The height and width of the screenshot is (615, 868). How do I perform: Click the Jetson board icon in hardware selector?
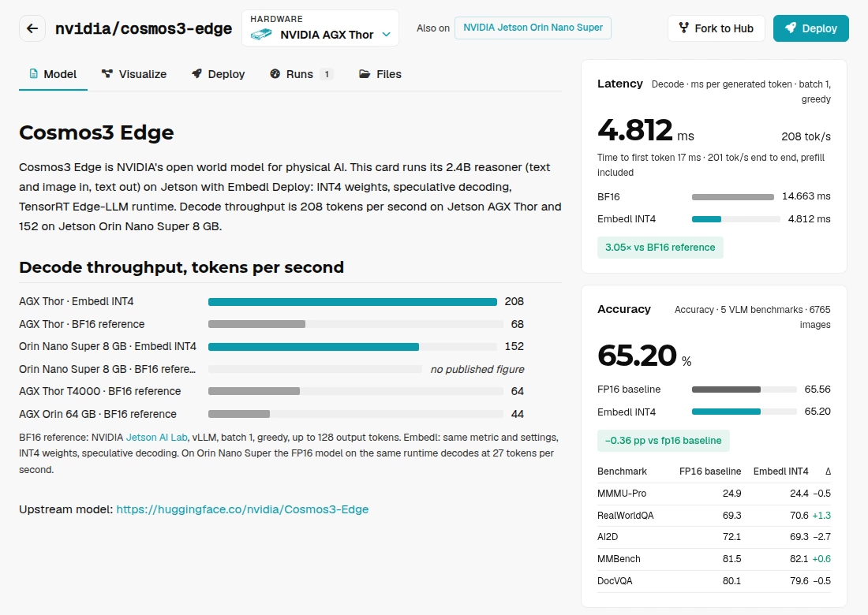pyautogui.click(x=260, y=35)
